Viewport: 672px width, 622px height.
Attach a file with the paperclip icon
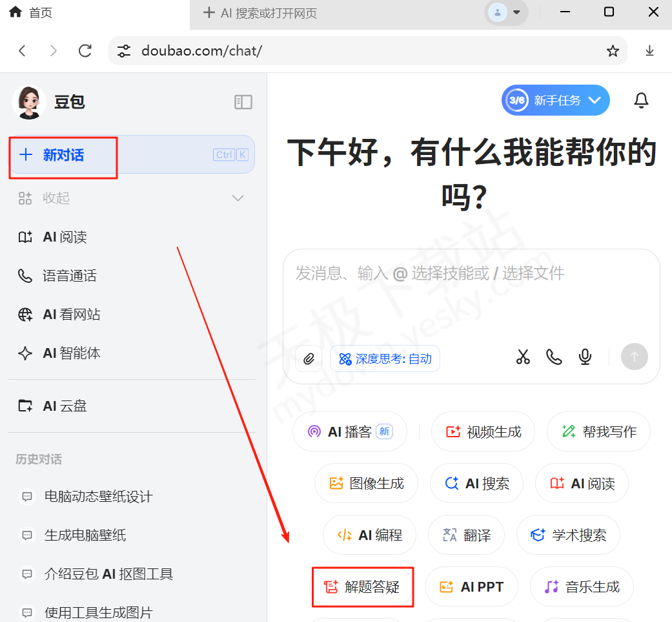[309, 359]
